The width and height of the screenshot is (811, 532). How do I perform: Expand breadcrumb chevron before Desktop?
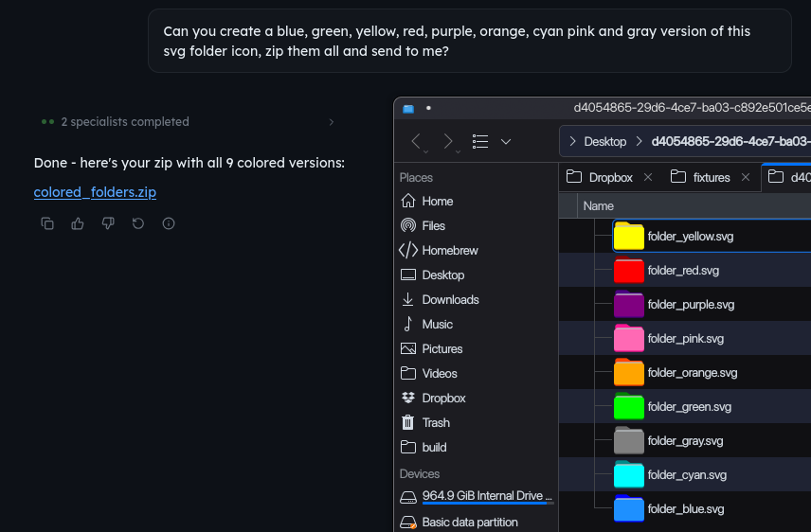[572, 141]
